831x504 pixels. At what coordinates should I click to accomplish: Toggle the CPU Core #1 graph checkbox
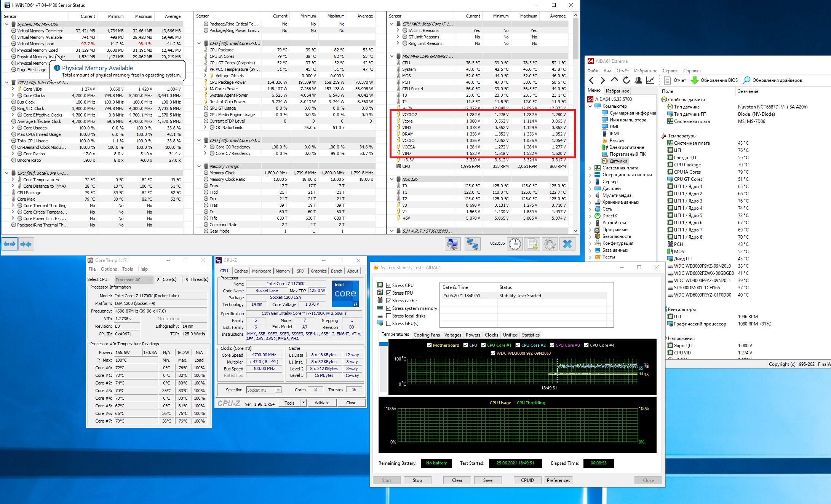483,345
